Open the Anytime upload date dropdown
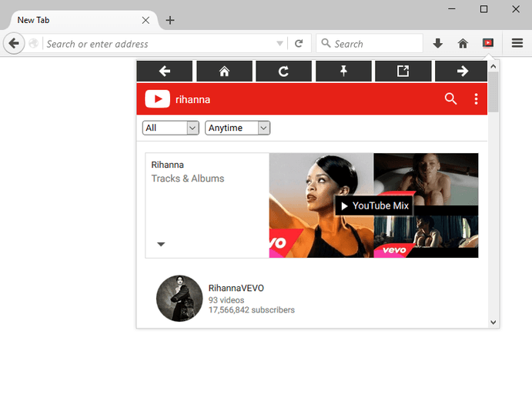This screenshot has width=532, height=404. tap(237, 128)
